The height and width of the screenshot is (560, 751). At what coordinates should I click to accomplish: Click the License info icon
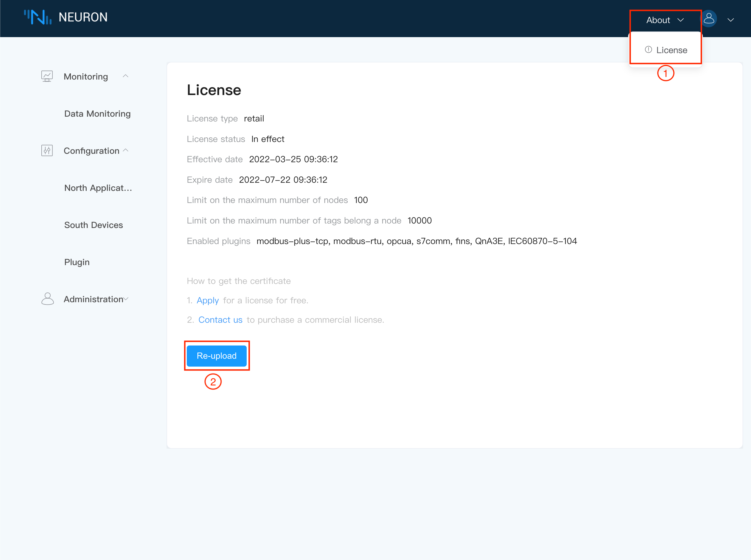click(x=648, y=49)
